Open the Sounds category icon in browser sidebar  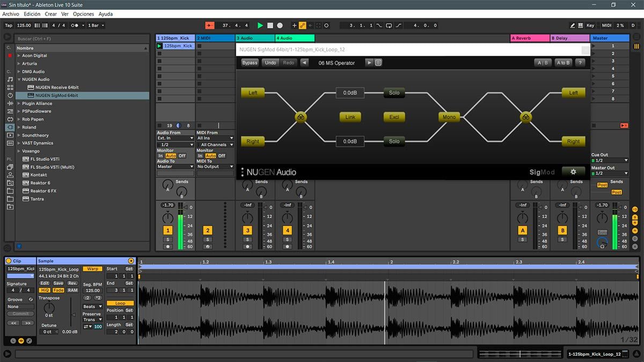[x=10, y=79]
